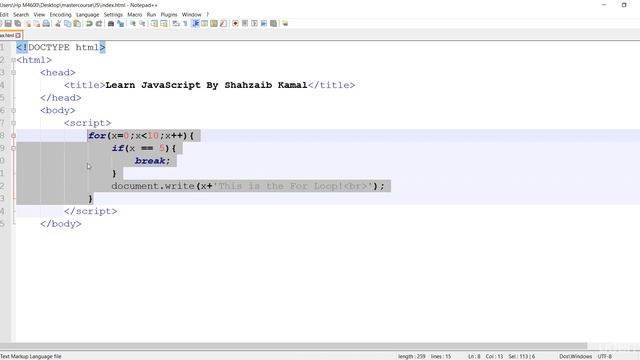
Task: Collapse the <html> fold marker
Action: click(13, 60)
